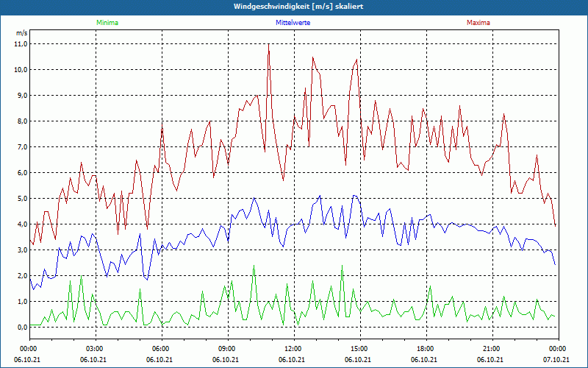
Task: Click the chart title 'Windgeschwindigkeit [m/s] skaliert'
Action: [298, 7]
